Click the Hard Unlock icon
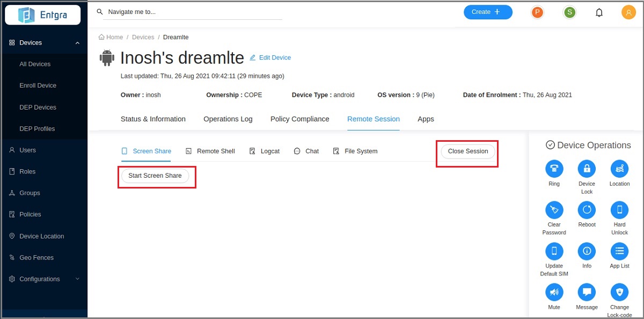The height and width of the screenshot is (319, 644). 619,209
